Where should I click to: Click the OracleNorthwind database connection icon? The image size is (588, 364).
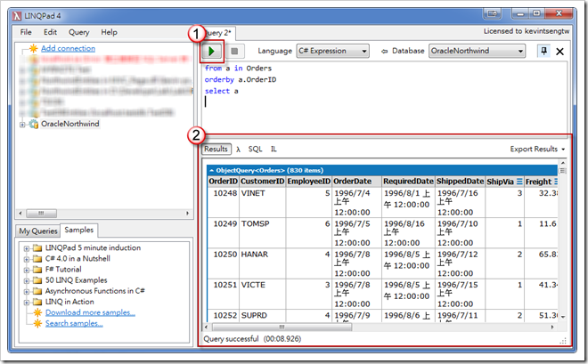pyautogui.click(x=34, y=124)
